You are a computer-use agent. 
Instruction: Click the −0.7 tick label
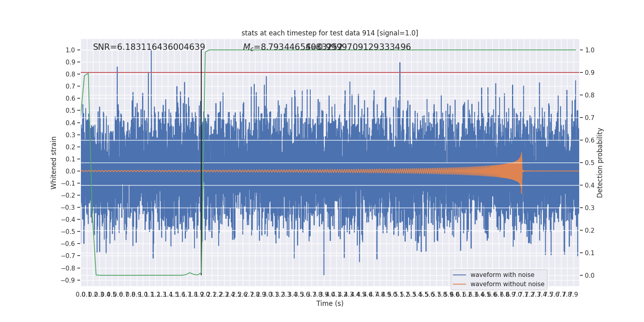pos(68,256)
